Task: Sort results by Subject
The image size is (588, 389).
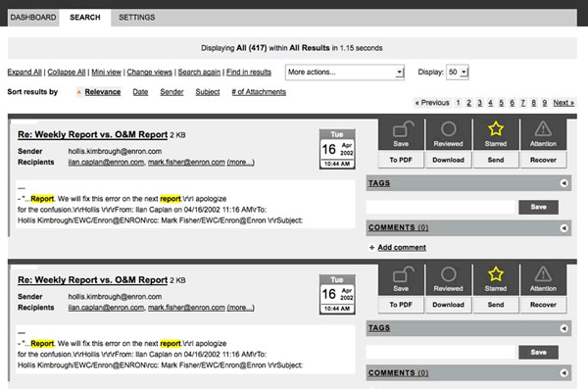Action: point(208,92)
